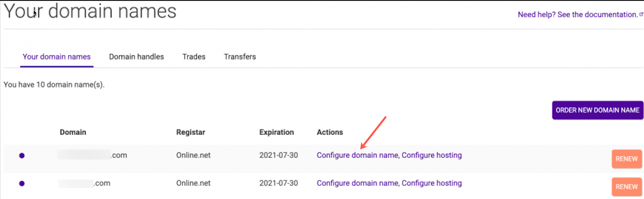This screenshot has width=644, height=199.
Task: Select the blurred .com domain in first row
Action: tap(92, 155)
